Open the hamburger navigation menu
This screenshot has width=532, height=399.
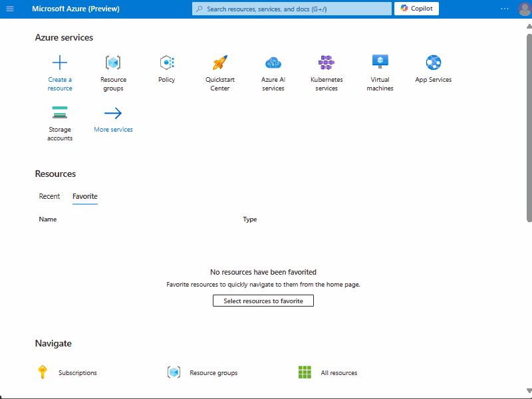[10, 9]
